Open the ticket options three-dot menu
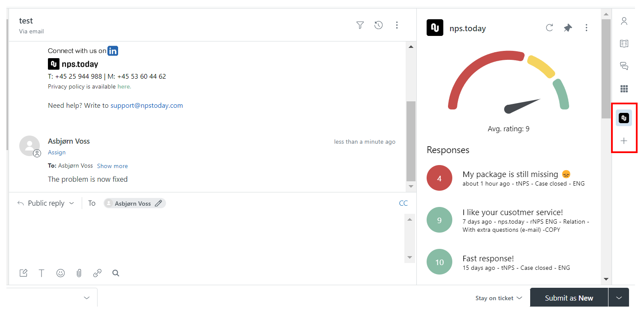The image size is (644, 313). (397, 25)
